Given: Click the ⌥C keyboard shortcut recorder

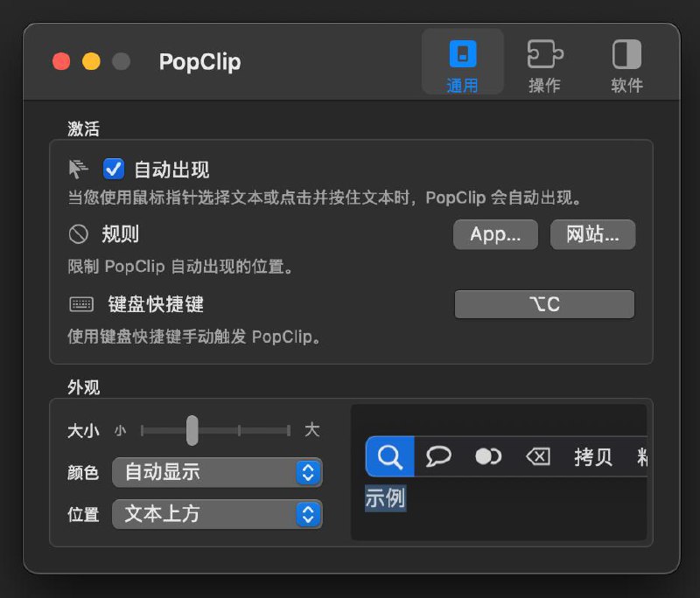Looking at the screenshot, I should 544,304.
